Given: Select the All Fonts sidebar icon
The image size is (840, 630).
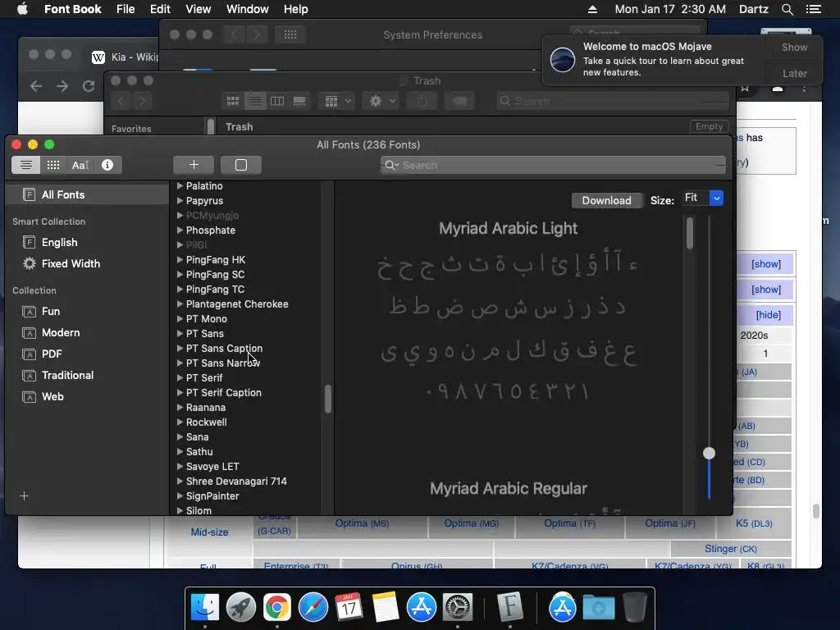Looking at the screenshot, I should coord(29,194).
